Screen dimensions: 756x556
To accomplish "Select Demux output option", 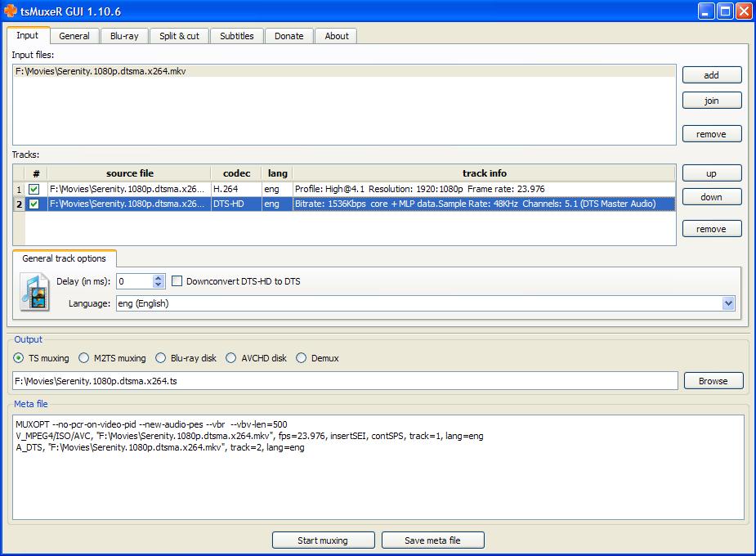I will click(x=302, y=358).
